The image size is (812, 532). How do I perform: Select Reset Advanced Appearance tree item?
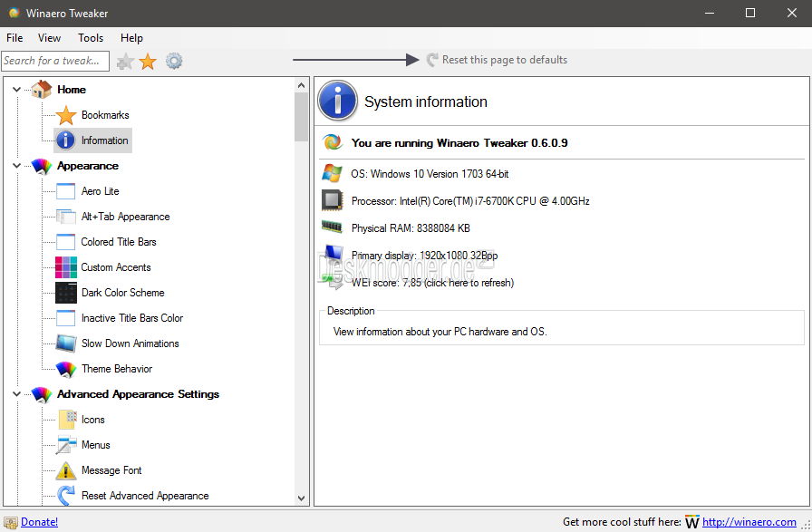[145, 496]
